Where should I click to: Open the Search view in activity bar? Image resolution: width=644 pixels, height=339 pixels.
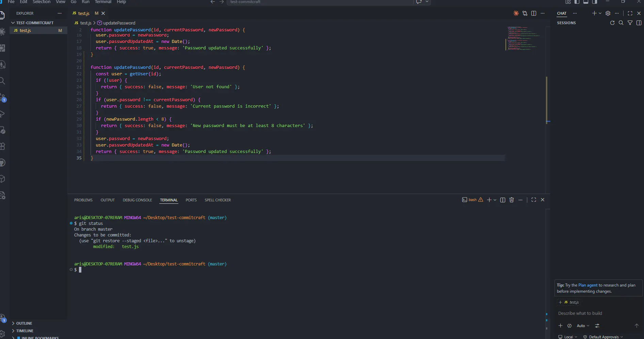coord(2,81)
